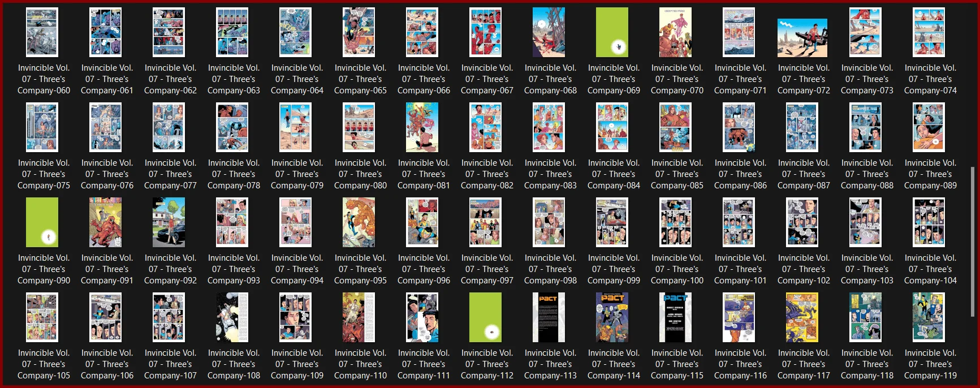This screenshot has width=980, height=388.
Task: Click file name ending Company-088
Action: 867,174
